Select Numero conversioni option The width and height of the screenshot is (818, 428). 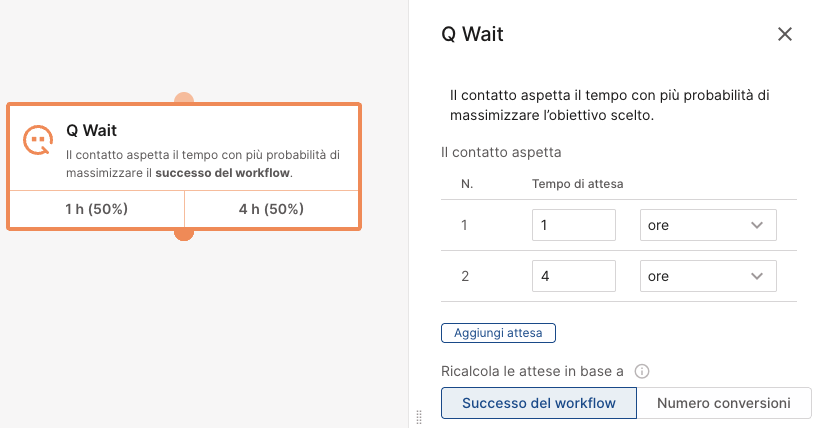coord(724,403)
